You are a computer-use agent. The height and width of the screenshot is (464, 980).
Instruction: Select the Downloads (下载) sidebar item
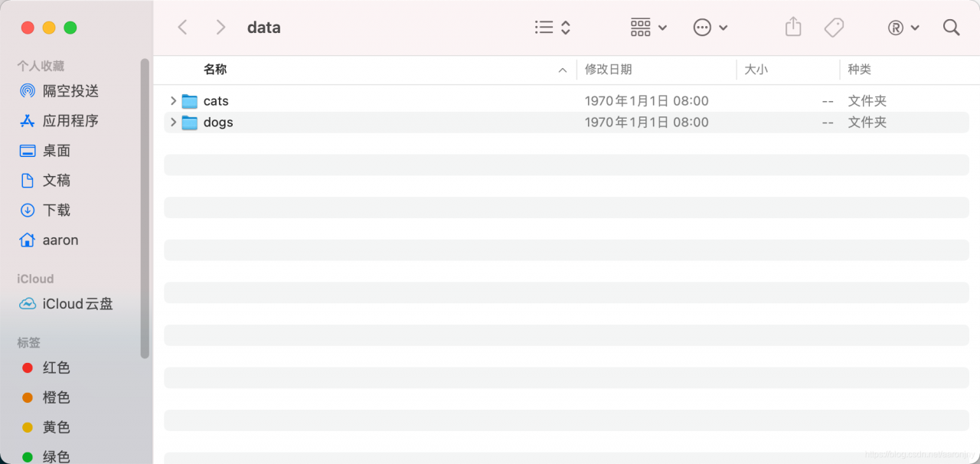click(56, 211)
